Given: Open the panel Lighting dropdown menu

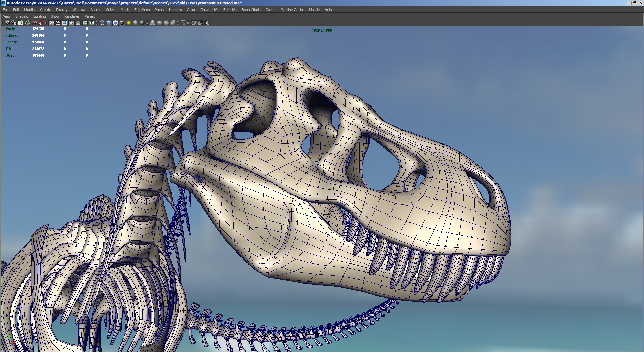Looking at the screenshot, I should pyautogui.click(x=39, y=16).
